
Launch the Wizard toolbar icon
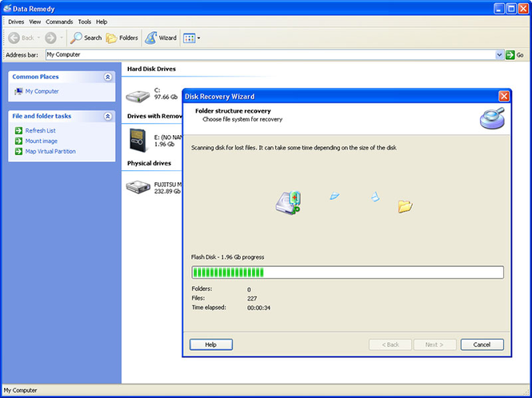(151, 38)
